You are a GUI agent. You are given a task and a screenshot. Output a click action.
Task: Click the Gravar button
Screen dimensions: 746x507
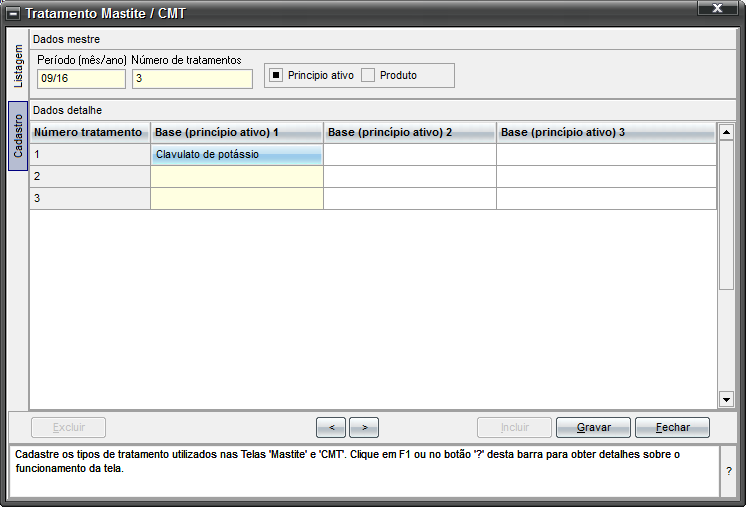[x=593, y=428]
